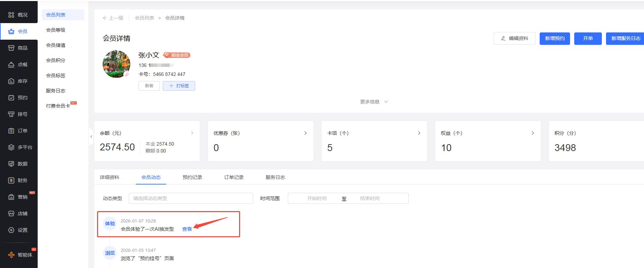644x268 pixels.
Task: Open the 库存 inventory icon
Action: pyautogui.click(x=11, y=81)
